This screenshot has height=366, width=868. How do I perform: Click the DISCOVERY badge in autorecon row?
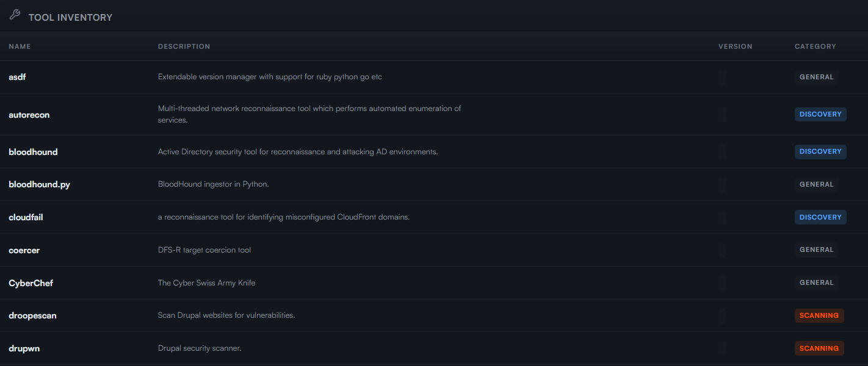pyautogui.click(x=820, y=114)
